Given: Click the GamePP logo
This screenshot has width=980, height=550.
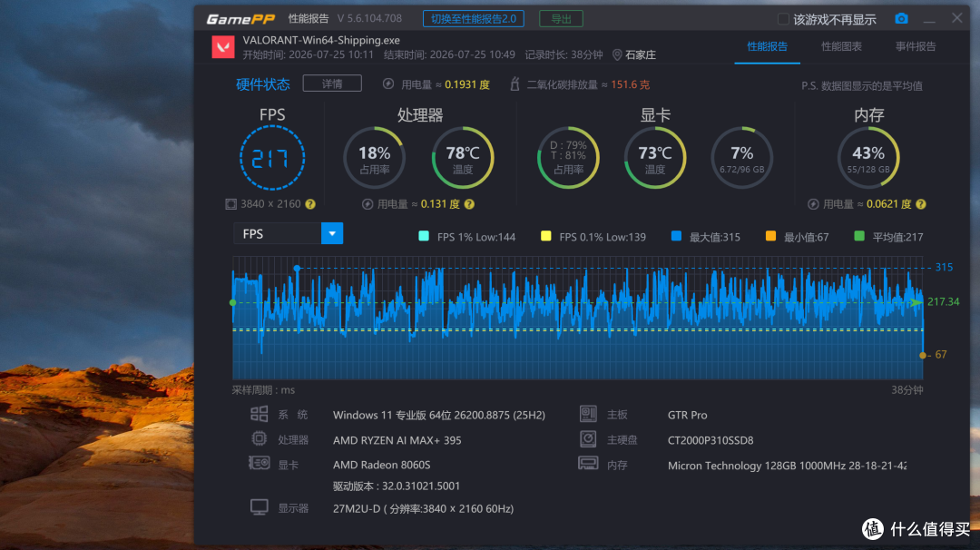Looking at the screenshot, I should [x=240, y=19].
